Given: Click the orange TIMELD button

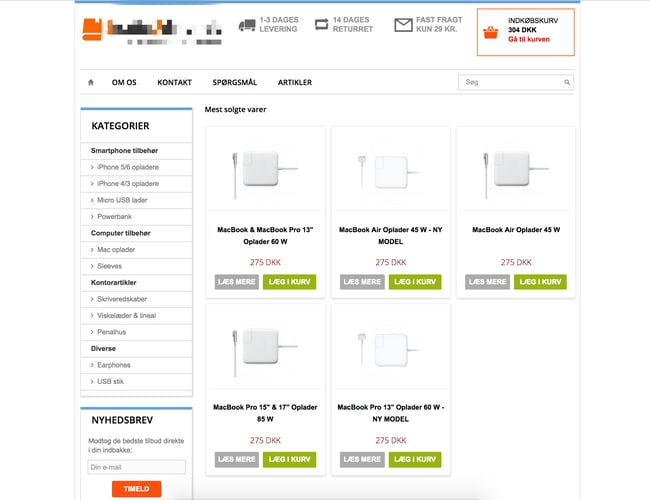Looking at the screenshot, I should click(x=136, y=489).
